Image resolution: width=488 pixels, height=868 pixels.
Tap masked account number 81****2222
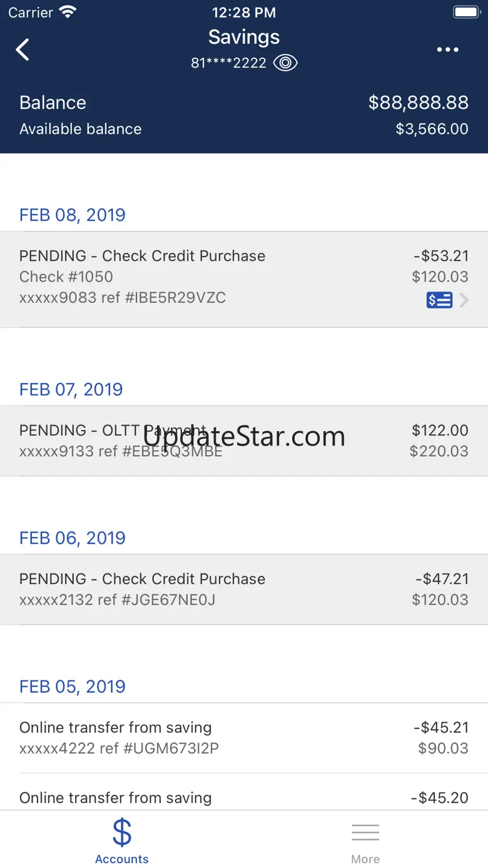click(228, 63)
